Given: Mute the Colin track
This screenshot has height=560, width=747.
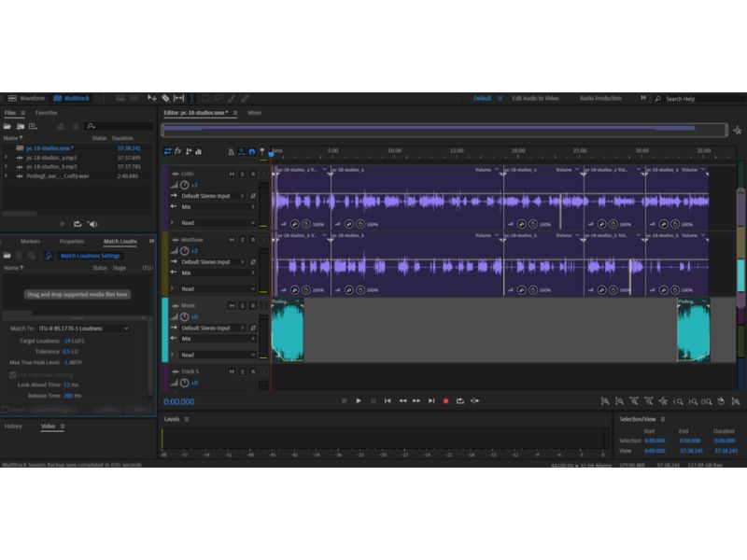Looking at the screenshot, I should coord(232,174).
